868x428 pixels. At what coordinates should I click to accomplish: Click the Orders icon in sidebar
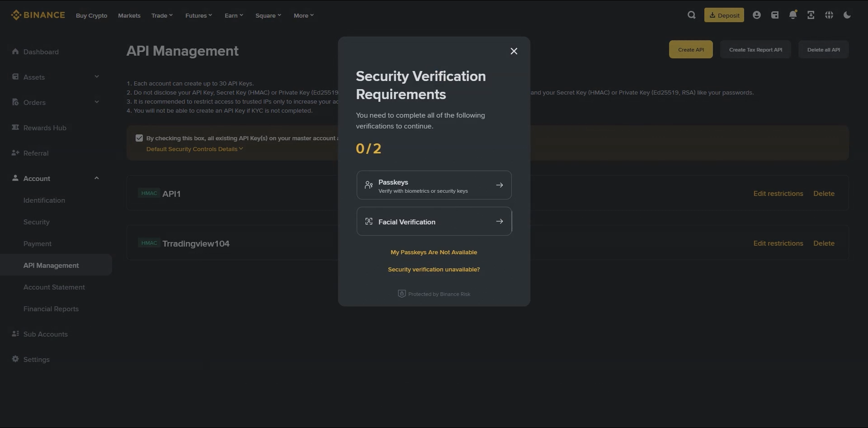pos(15,102)
